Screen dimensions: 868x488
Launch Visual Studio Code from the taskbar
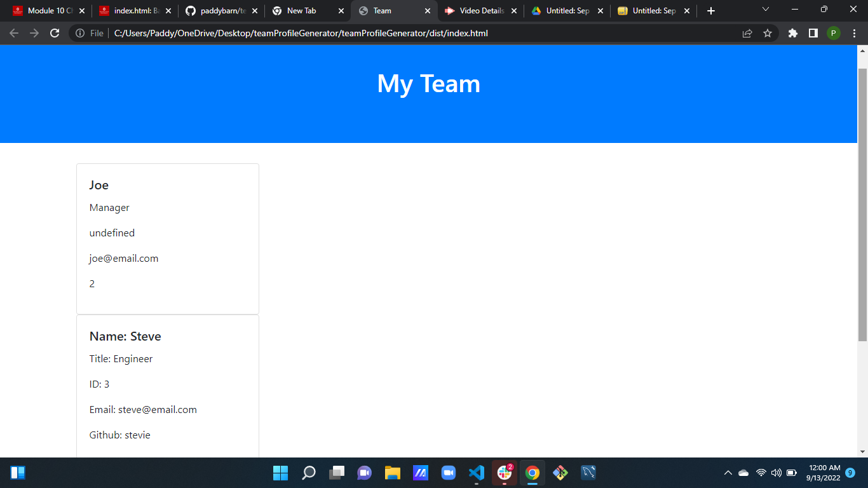[x=476, y=472]
